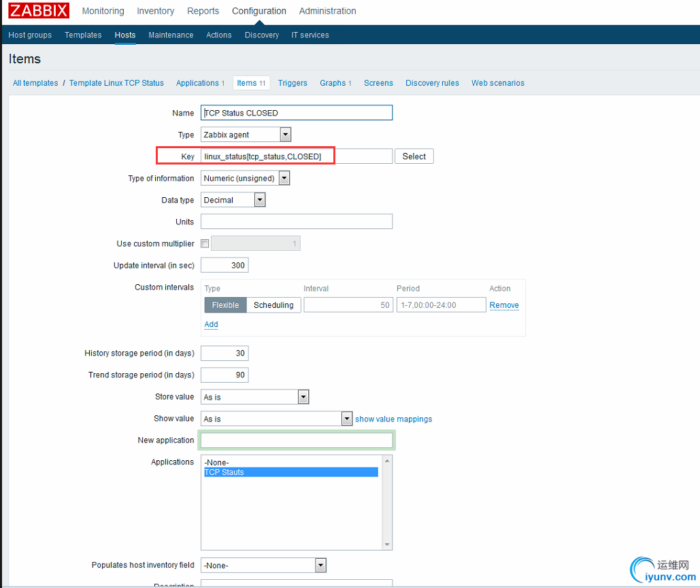Switch to the Graphs tab
The height and width of the screenshot is (588, 700).
[x=335, y=83]
